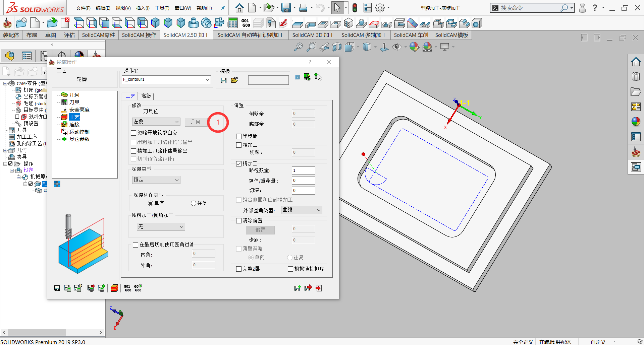Open the search command dropdown arrow
The width and height of the screenshot is (644, 345).
pos(572,8)
